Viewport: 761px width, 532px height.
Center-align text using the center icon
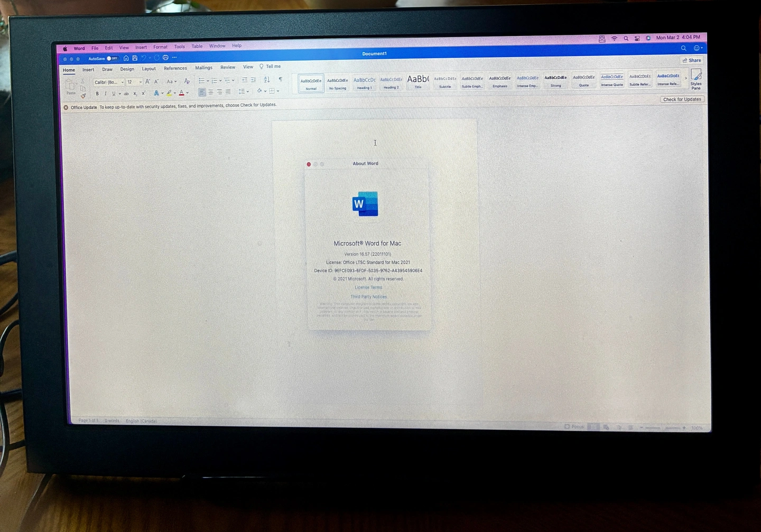click(x=211, y=92)
